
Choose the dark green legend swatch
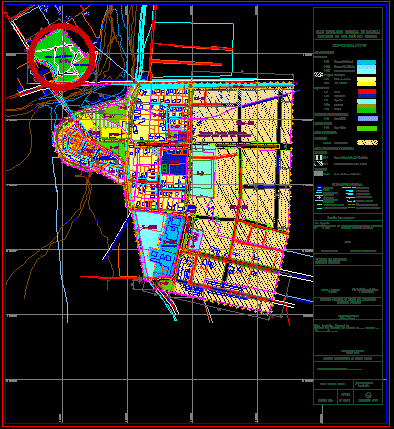point(367,110)
